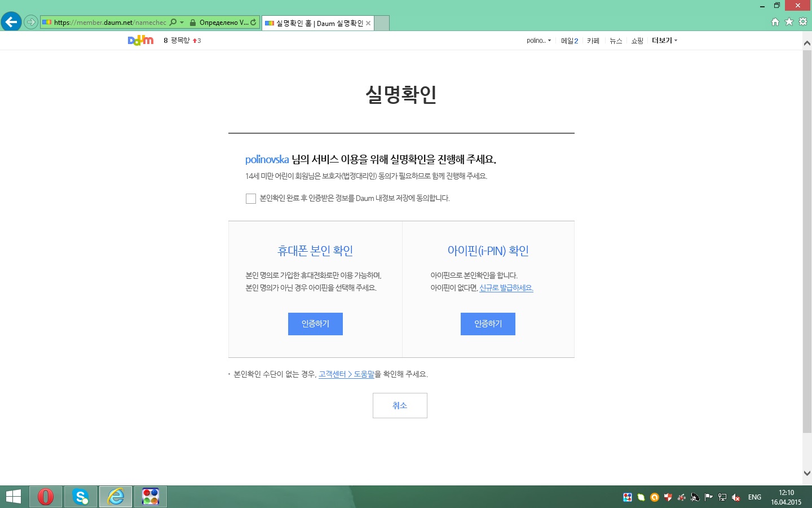Screen dimensions: 812x508
Task: Open favorites with the star icon
Action: 789,22
